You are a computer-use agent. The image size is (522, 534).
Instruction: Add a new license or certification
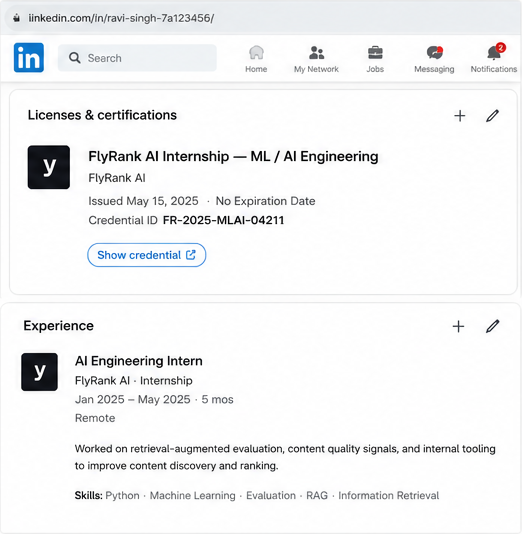[x=460, y=116]
